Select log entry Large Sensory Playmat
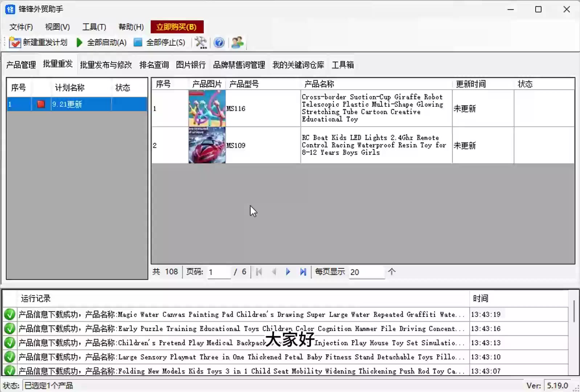580x392 pixels. tap(242, 357)
